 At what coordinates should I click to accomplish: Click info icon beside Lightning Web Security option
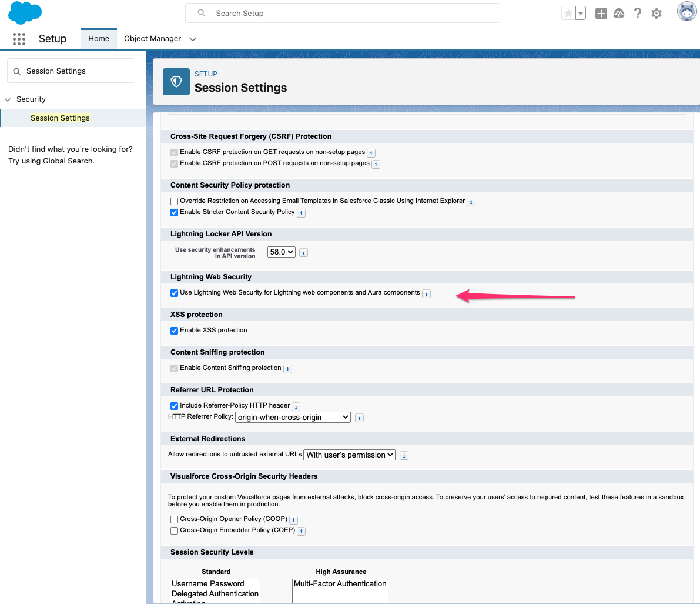[427, 293]
